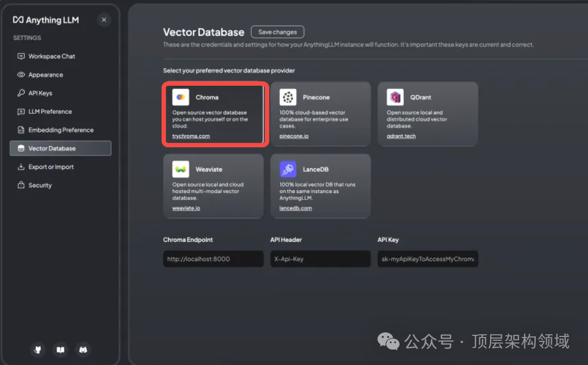Go to Security settings
Image resolution: width=588 pixels, height=365 pixels.
pos(60,185)
